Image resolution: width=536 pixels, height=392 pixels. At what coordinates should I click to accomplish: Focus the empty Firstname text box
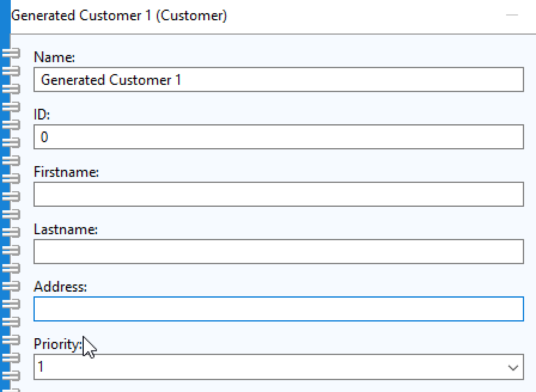pyautogui.click(x=279, y=194)
